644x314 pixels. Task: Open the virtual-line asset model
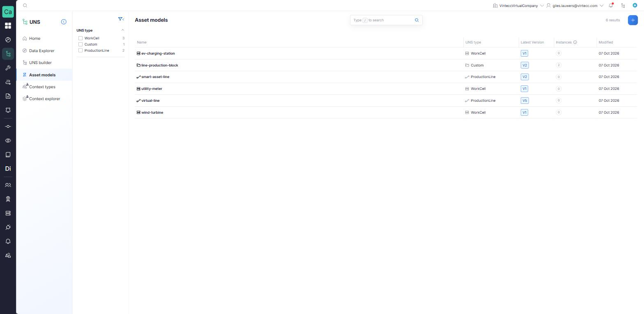pos(150,101)
